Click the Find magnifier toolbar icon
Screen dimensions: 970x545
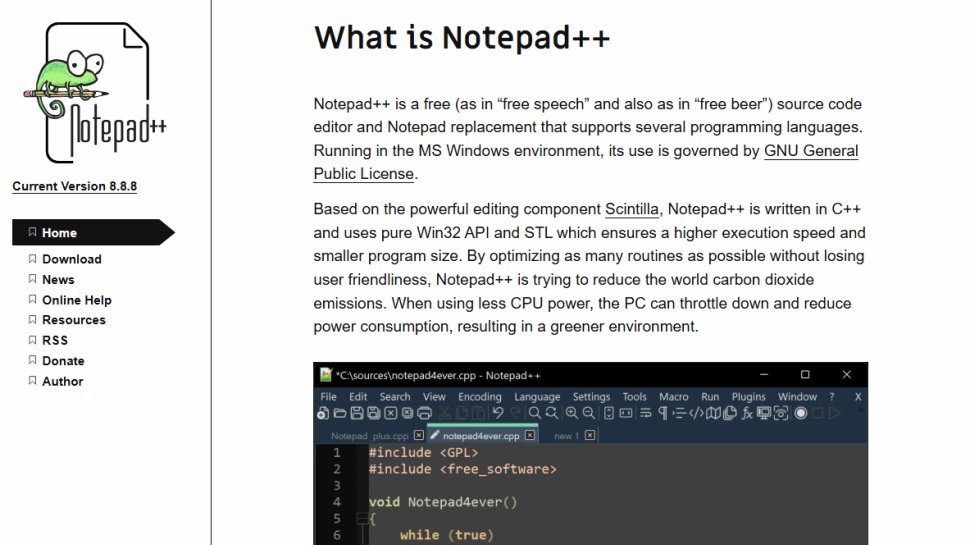click(534, 413)
